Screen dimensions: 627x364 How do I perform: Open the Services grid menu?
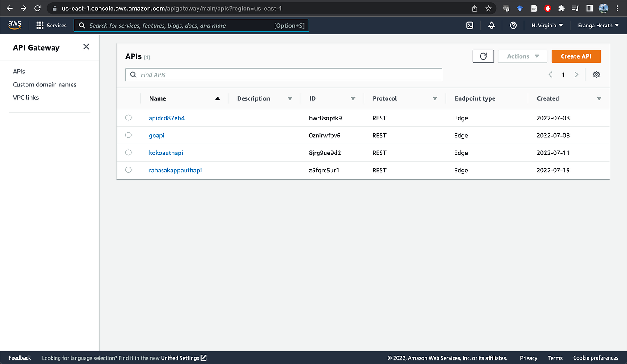click(x=51, y=26)
